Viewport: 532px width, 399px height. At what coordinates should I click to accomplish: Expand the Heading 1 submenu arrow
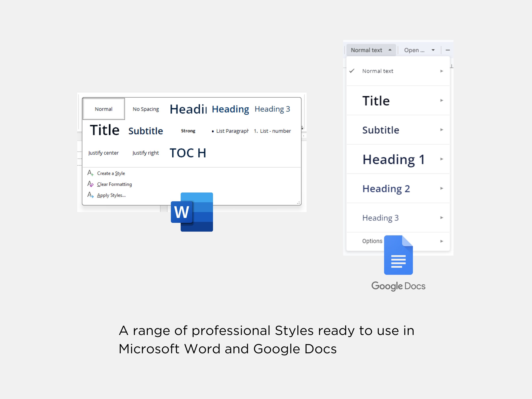[x=442, y=159]
